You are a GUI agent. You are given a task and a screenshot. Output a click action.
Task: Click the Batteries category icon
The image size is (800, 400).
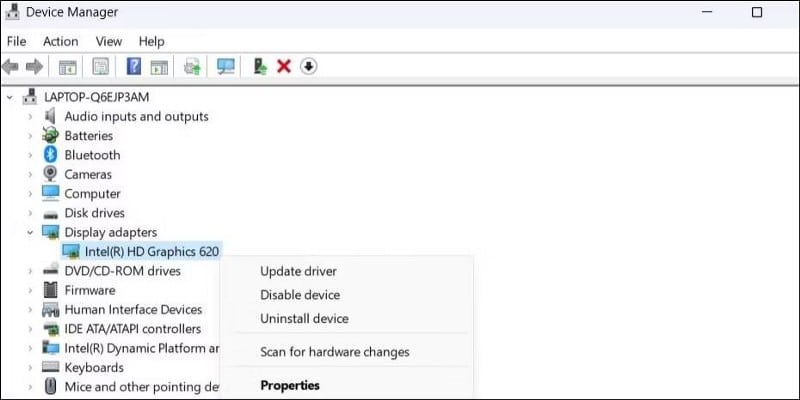[x=50, y=135]
